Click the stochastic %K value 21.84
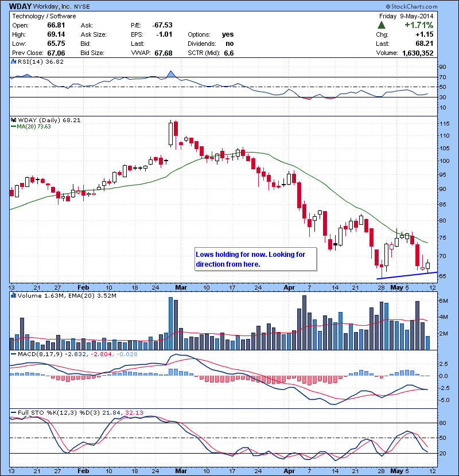The image size is (459, 476). [x=111, y=412]
